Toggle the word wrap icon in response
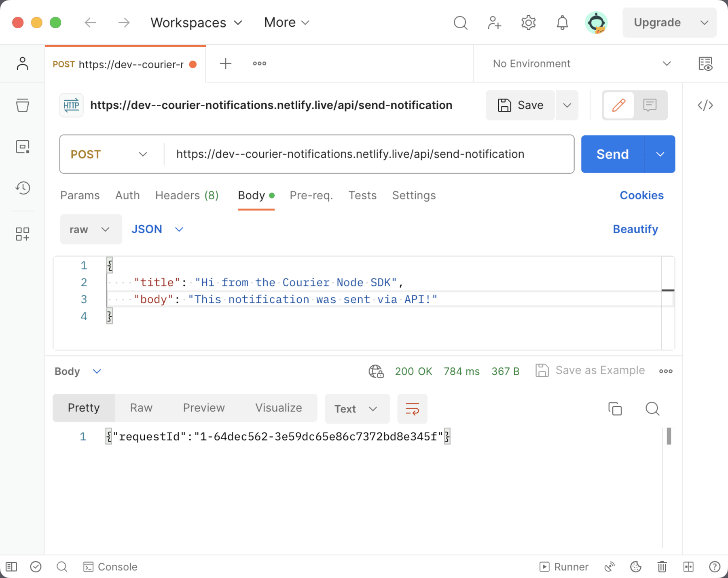 click(x=412, y=409)
